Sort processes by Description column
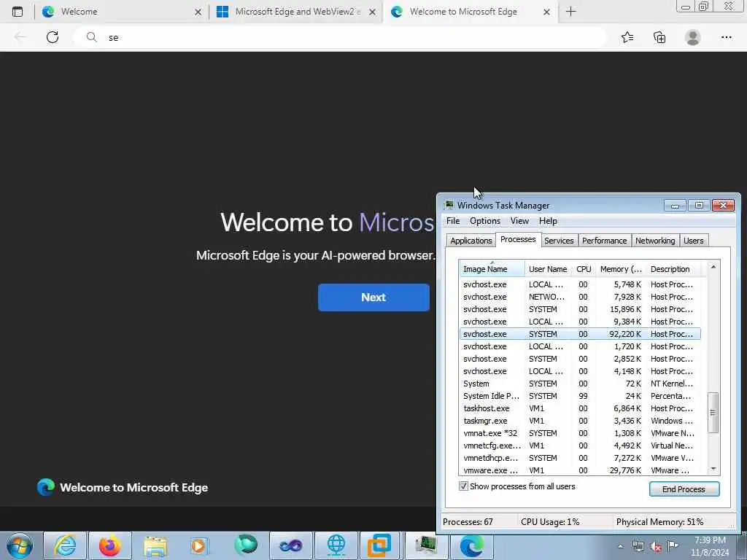747x560 pixels. tap(673, 269)
